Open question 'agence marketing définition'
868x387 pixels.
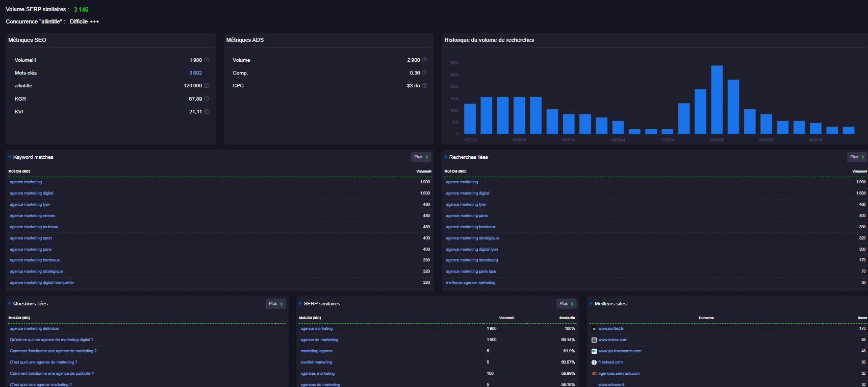pyautogui.click(x=34, y=329)
